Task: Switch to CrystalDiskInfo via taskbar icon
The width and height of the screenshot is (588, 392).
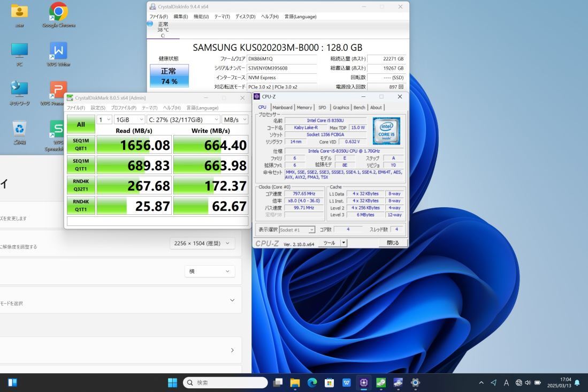Action: click(x=398, y=382)
